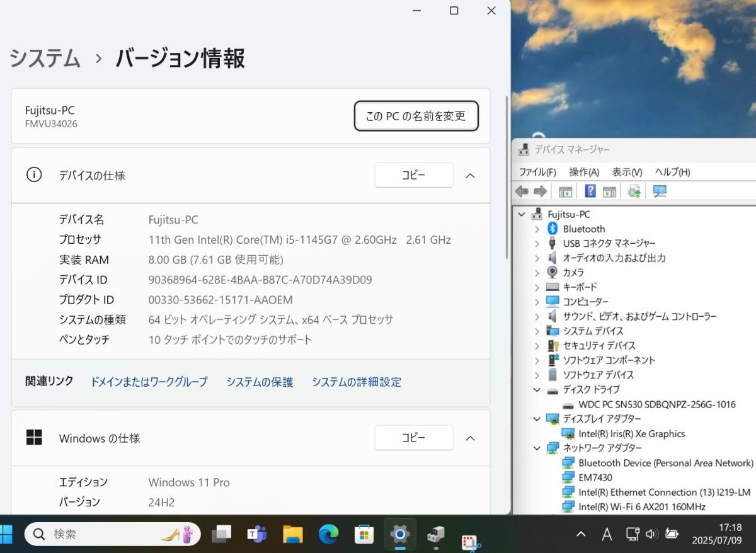
Task: Expand the セキュリティ デバイス node
Action: 537,345
